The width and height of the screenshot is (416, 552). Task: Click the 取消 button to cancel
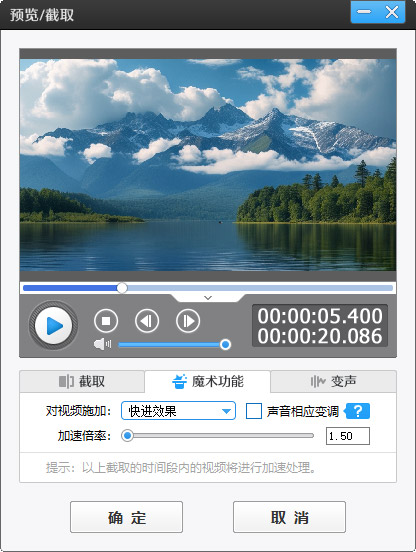tap(289, 517)
